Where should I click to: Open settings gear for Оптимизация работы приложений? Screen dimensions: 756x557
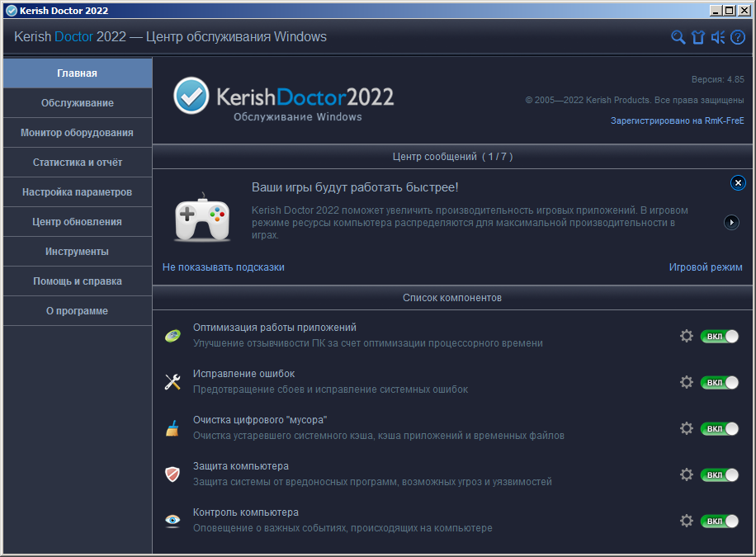point(687,336)
